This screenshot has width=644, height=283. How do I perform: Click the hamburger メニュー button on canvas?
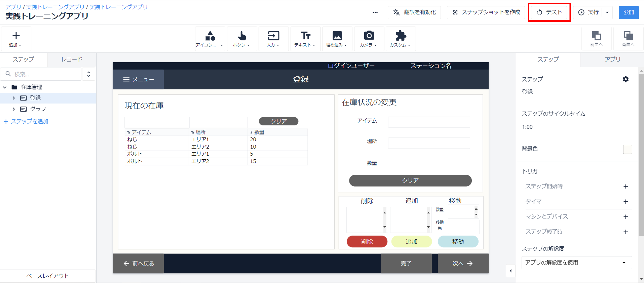[x=138, y=79]
